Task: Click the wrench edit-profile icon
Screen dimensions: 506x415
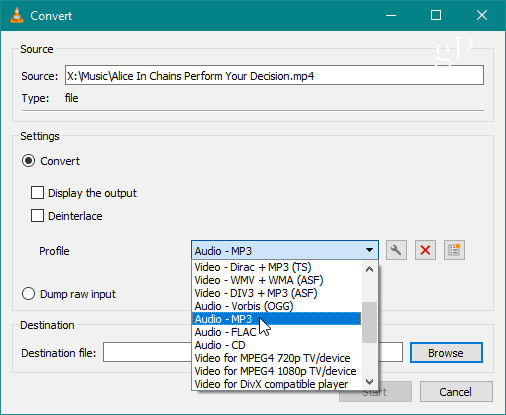Action: pyautogui.click(x=396, y=250)
